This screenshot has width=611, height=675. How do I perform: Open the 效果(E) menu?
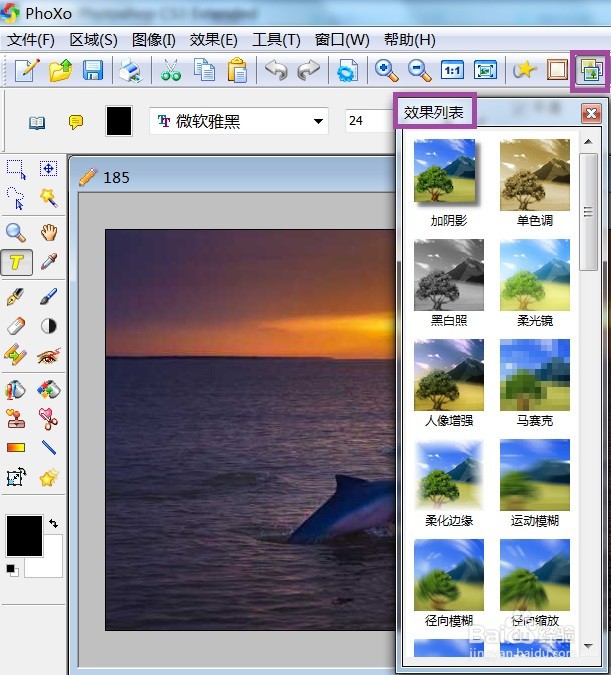(214, 40)
